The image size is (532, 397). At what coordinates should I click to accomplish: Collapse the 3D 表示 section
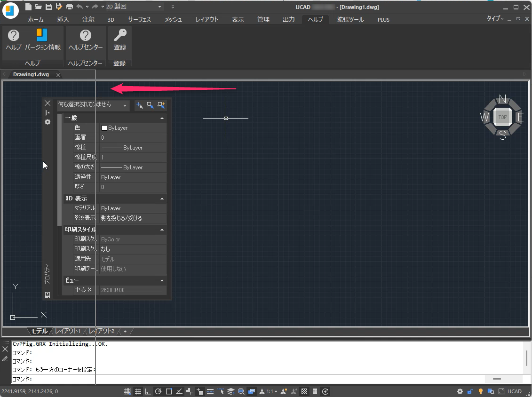(x=162, y=198)
